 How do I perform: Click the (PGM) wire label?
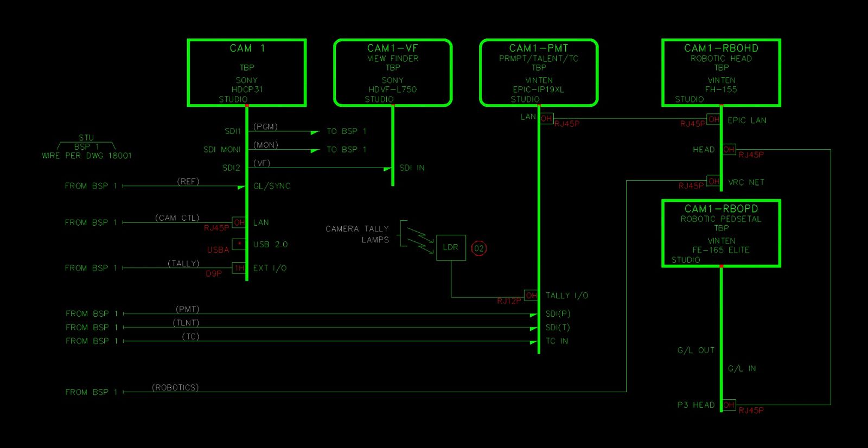(x=265, y=126)
